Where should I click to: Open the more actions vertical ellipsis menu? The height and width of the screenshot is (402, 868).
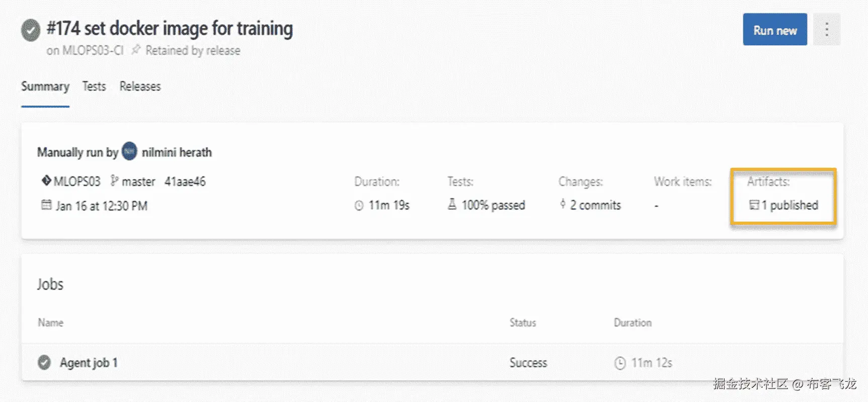pyautogui.click(x=826, y=29)
